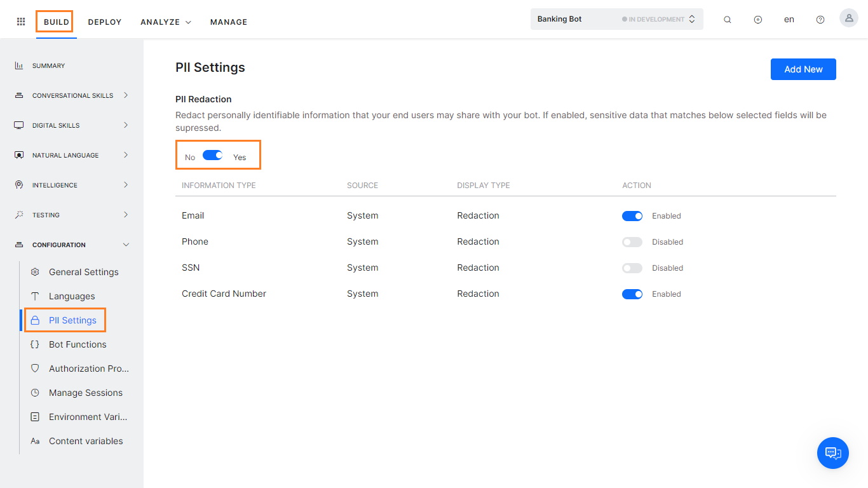868x488 pixels.
Task: Switch to the MANAGE section
Action: [x=228, y=22]
